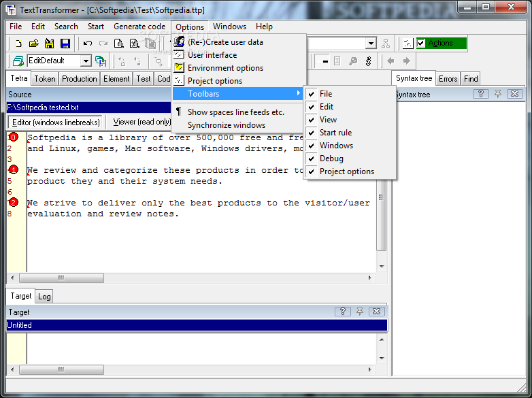Click the project options icon beside Actions

click(x=408, y=43)
